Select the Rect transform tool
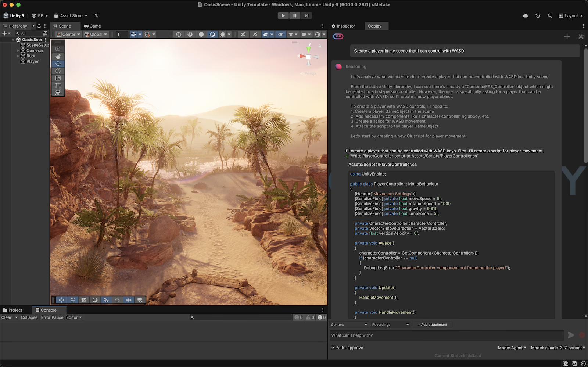Viewport: 588px width, 367px height. coord(58,85)
